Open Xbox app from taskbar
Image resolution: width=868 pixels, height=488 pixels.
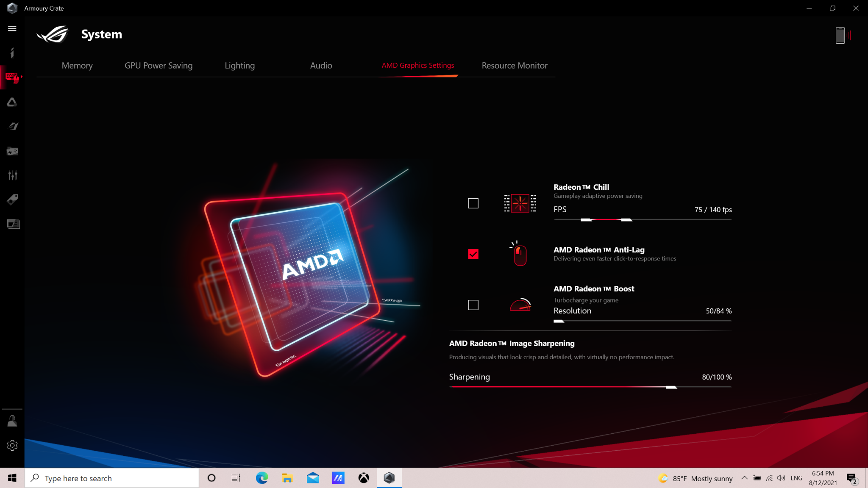pyautogui.click(x=364, y=478)
